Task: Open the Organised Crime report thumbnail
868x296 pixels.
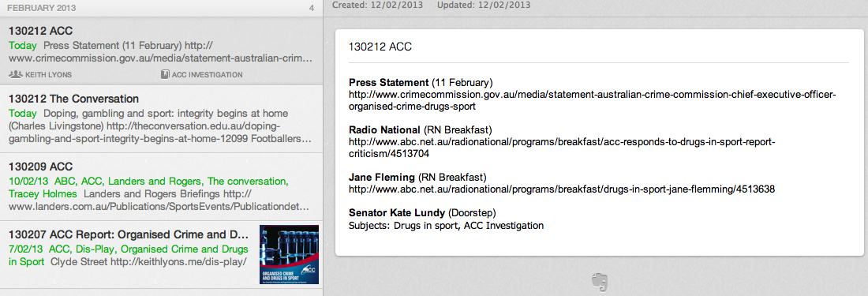Action: (289, 254)
